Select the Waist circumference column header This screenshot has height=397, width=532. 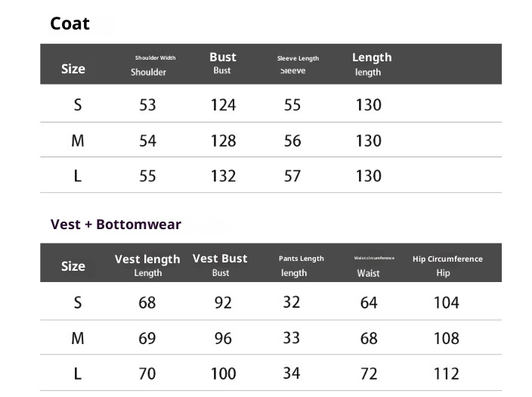(374, 259)
